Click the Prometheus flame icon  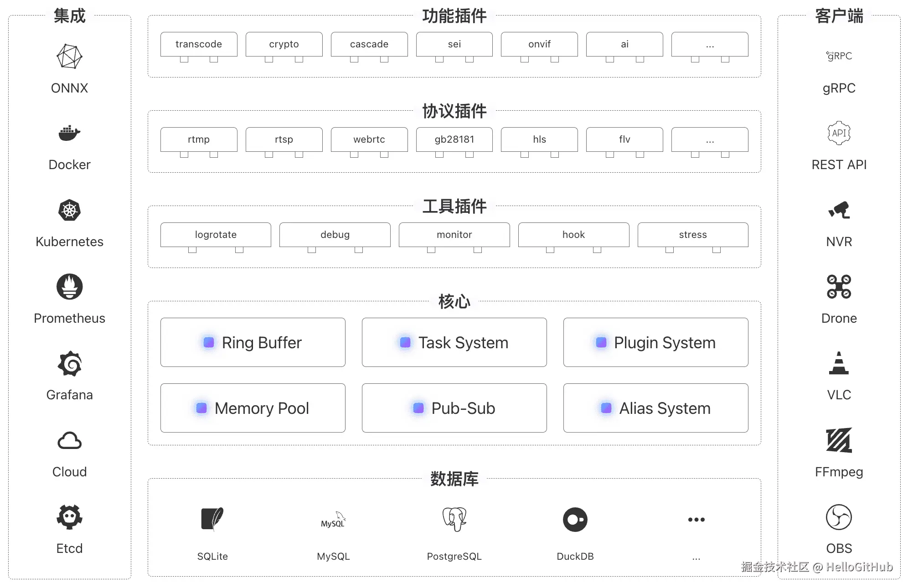coord(69,287)
